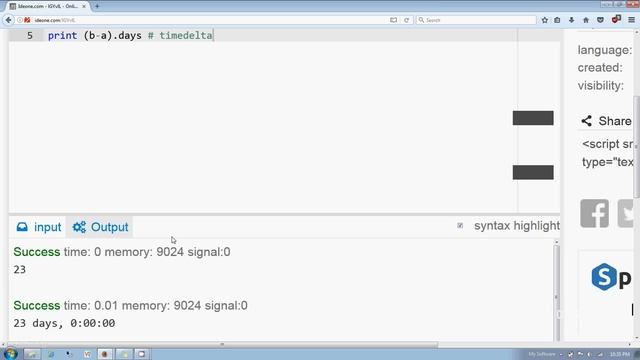The height and width of the screenshot is (360, 640).
Task: Click the address bar URL
Action: click(55, 20)
